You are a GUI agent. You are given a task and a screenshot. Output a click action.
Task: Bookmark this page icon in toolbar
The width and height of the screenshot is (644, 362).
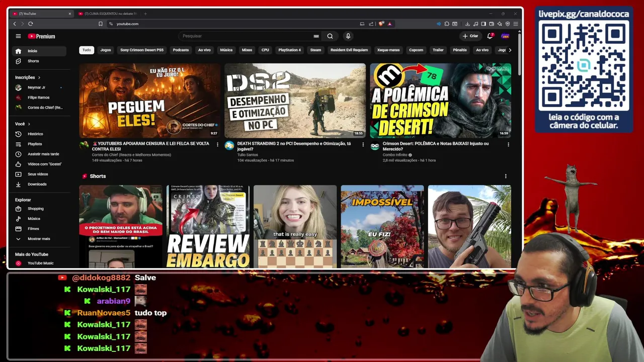pos(101,24)
